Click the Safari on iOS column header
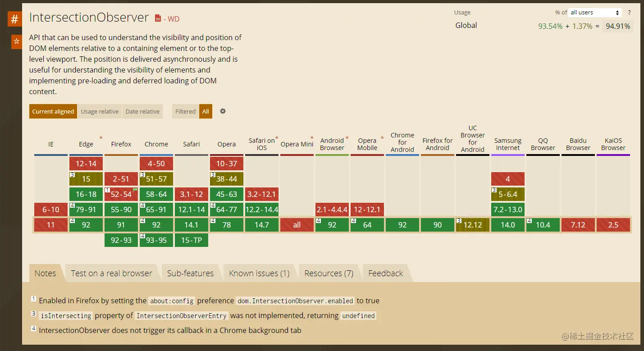The image size is (644, 351). pos(262,144)
